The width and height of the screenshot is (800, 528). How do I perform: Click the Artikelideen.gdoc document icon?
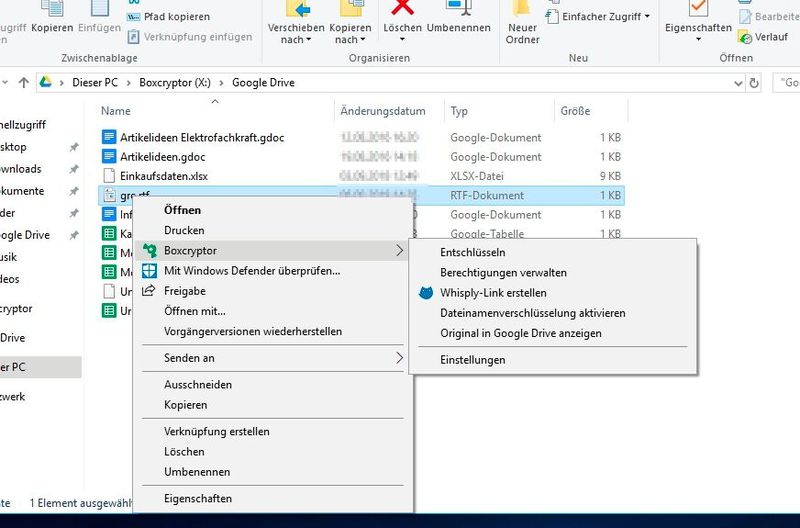pos(109,156)
